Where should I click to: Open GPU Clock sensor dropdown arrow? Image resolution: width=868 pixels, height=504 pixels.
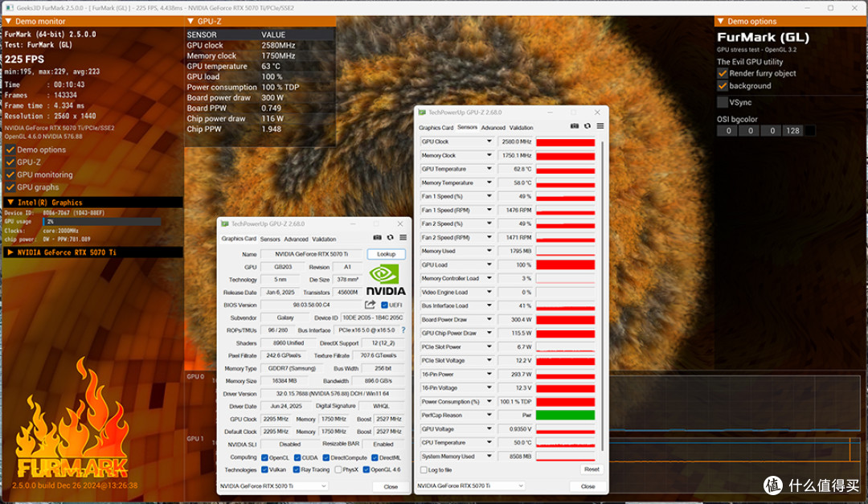point(489,141)
